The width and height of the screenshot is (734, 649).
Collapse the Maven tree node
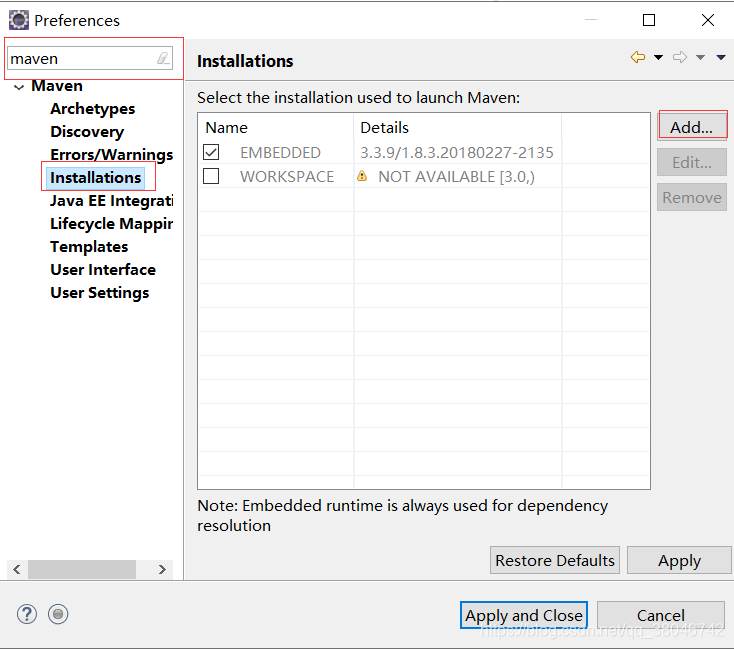coord(19,87)
